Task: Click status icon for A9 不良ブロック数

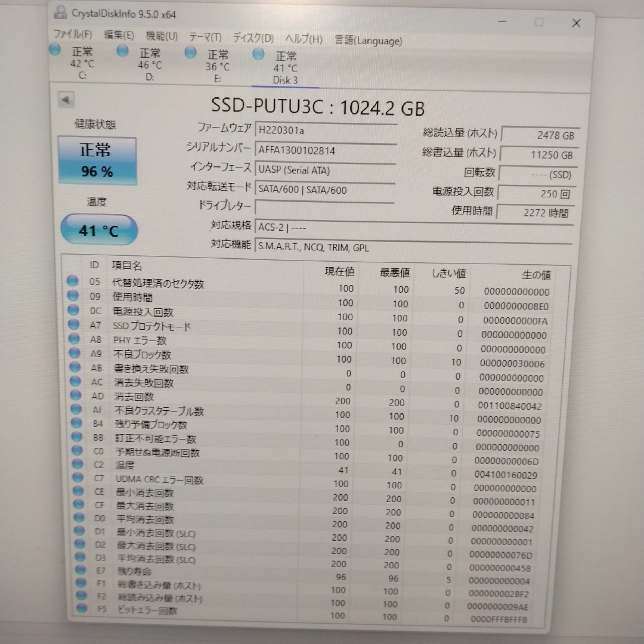Action: pos(75,353)
